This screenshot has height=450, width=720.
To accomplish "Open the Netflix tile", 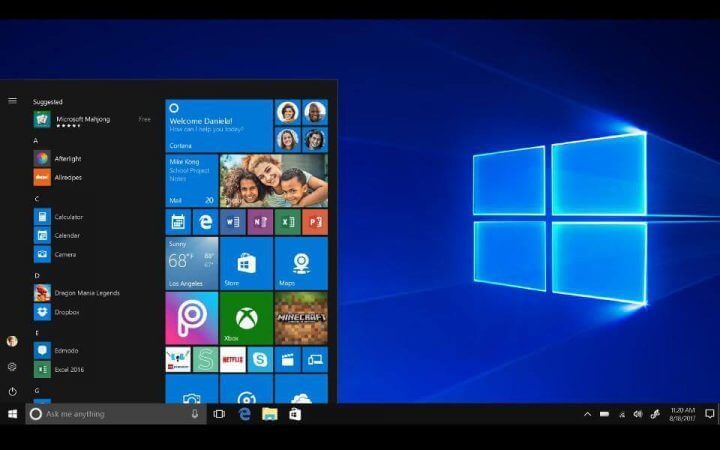I will click(233, 359).
